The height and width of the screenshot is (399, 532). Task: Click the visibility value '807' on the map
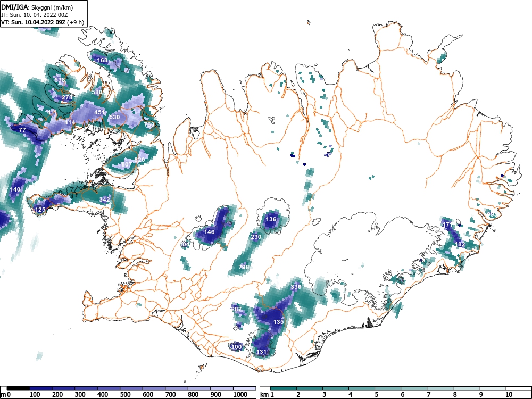pos(126,164)
